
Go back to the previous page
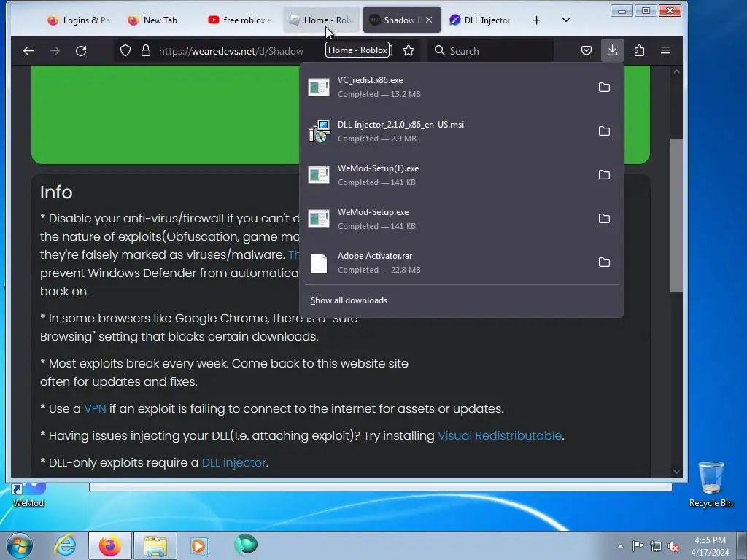(x=28, y=51)
